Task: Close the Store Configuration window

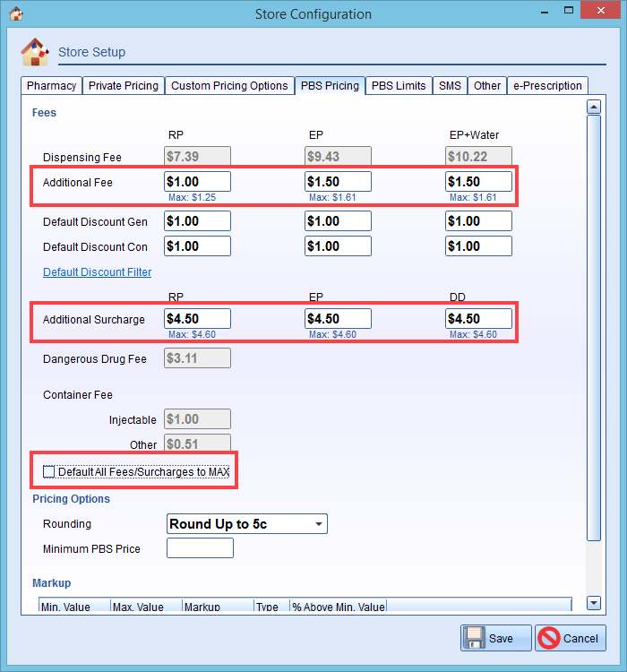Action: [x=600, y=10]
